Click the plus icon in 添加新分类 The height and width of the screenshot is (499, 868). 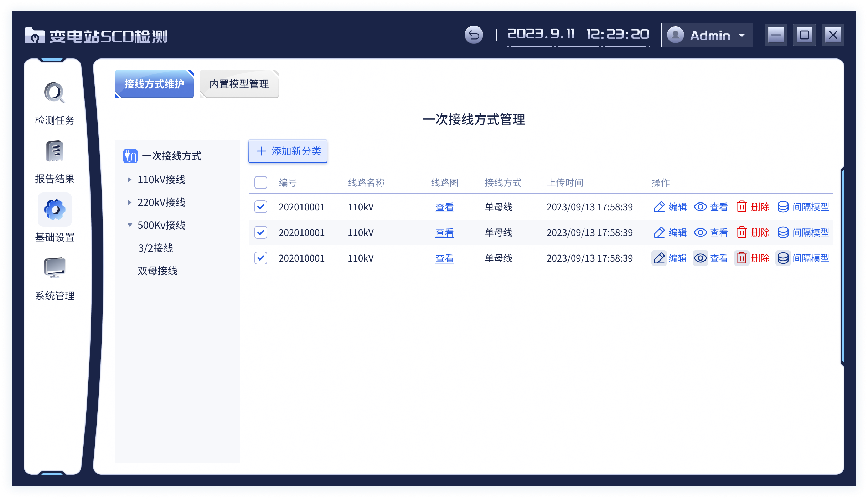[261, 151]
